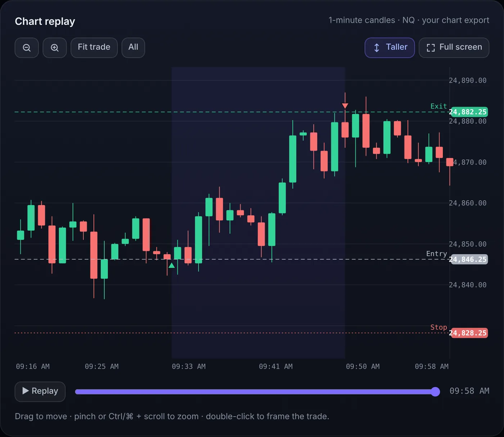Click the Chart replay heading
The height and width of the screenshot is (437, 504).
coord(45,21)
